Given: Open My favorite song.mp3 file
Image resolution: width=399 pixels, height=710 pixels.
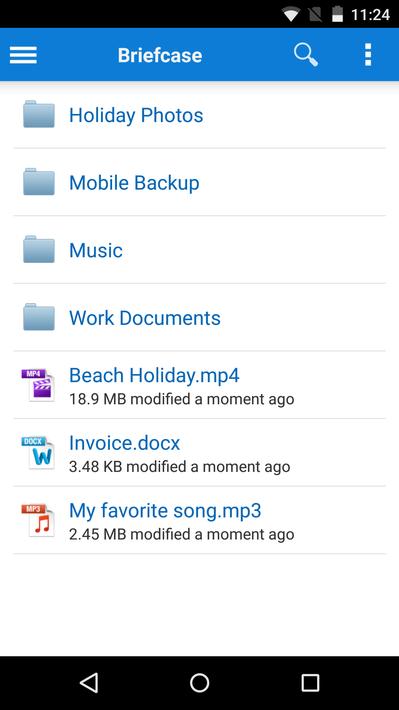Looking at the screenshot, I should 199,520.
